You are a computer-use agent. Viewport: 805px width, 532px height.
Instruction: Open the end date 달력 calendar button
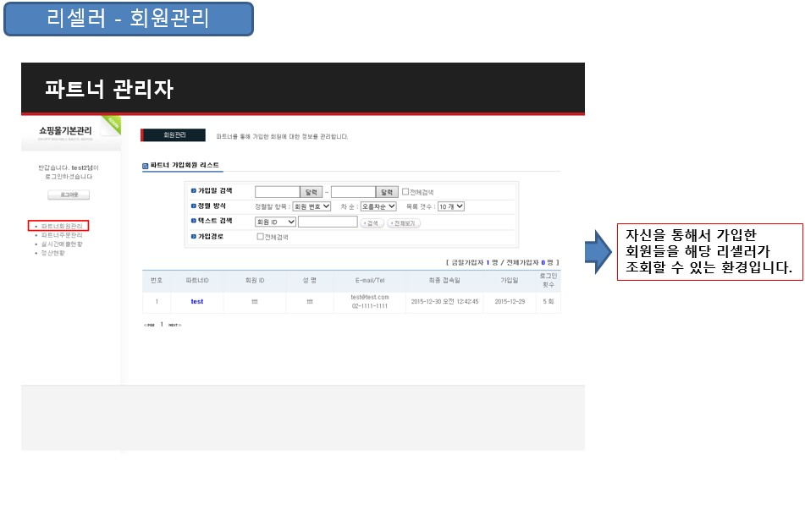tap(387, 192)
